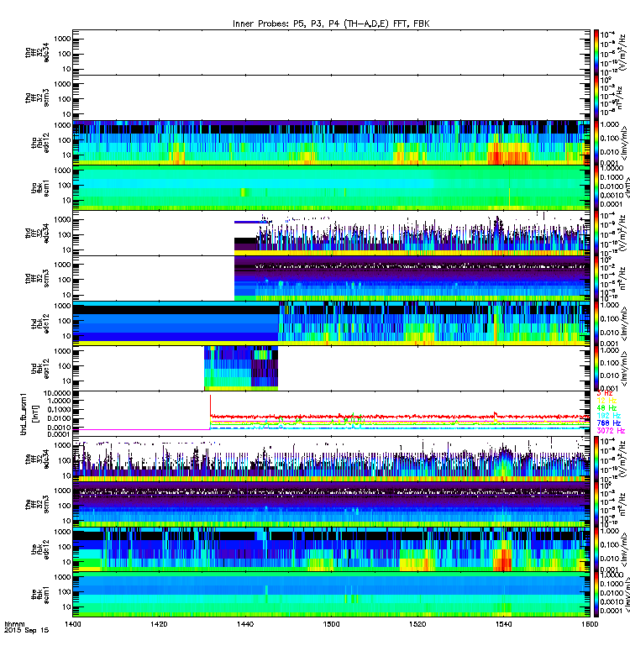Select the '3 Hz' red legend entry
This screenshot has height=672, width=630.
pyautogui.click(x=605, y=392)
